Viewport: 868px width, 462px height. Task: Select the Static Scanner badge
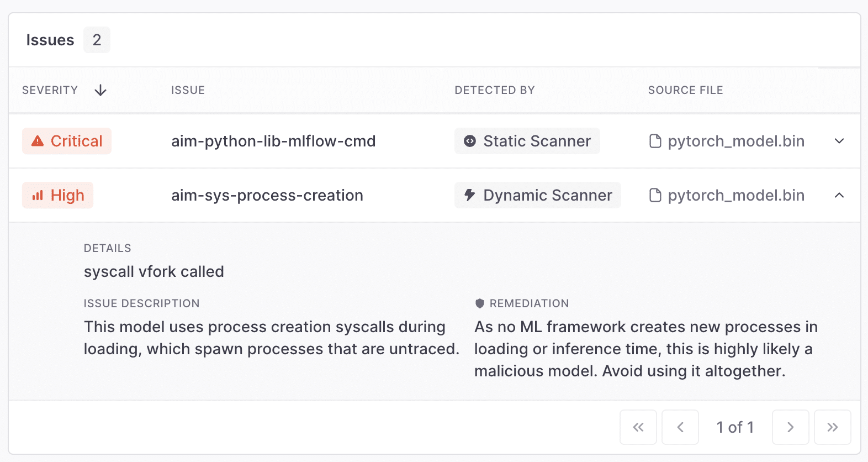[527, 141]
